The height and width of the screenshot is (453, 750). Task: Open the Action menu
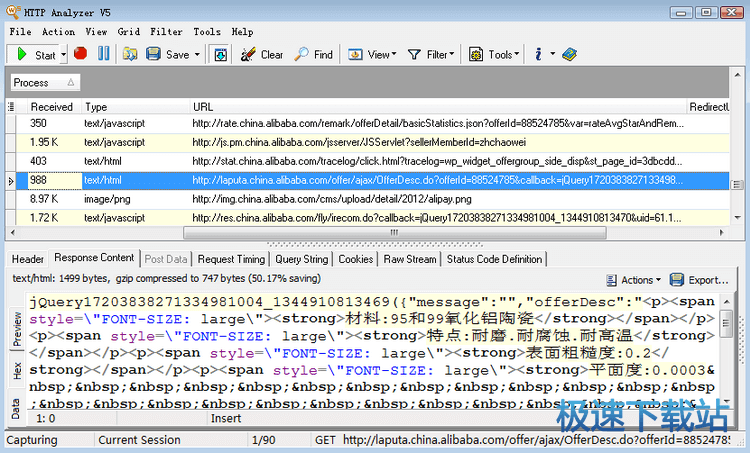(x=58, y=32)
